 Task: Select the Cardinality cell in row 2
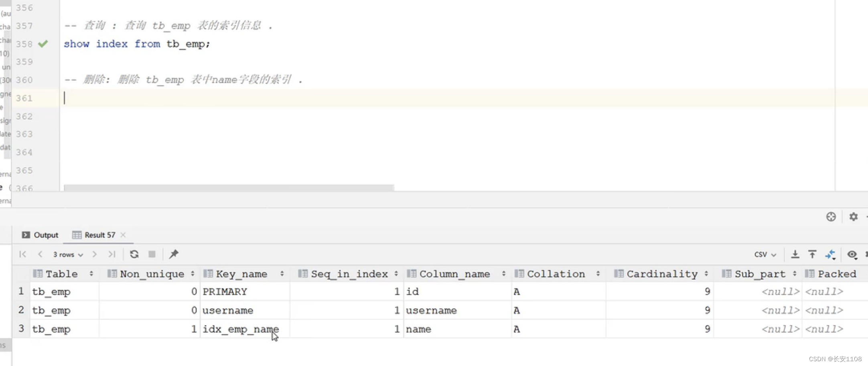pyautogui.click(x=660, y=310)
